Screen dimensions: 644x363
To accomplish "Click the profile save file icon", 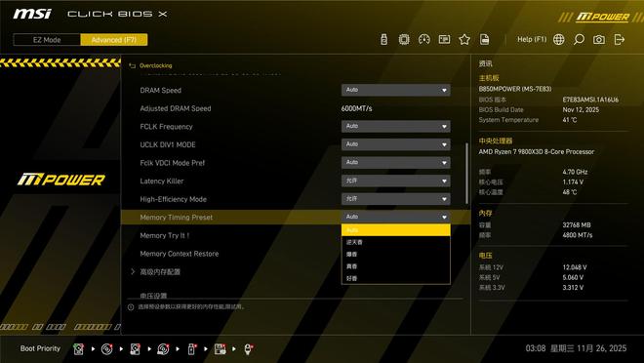I will click(485, 39).
